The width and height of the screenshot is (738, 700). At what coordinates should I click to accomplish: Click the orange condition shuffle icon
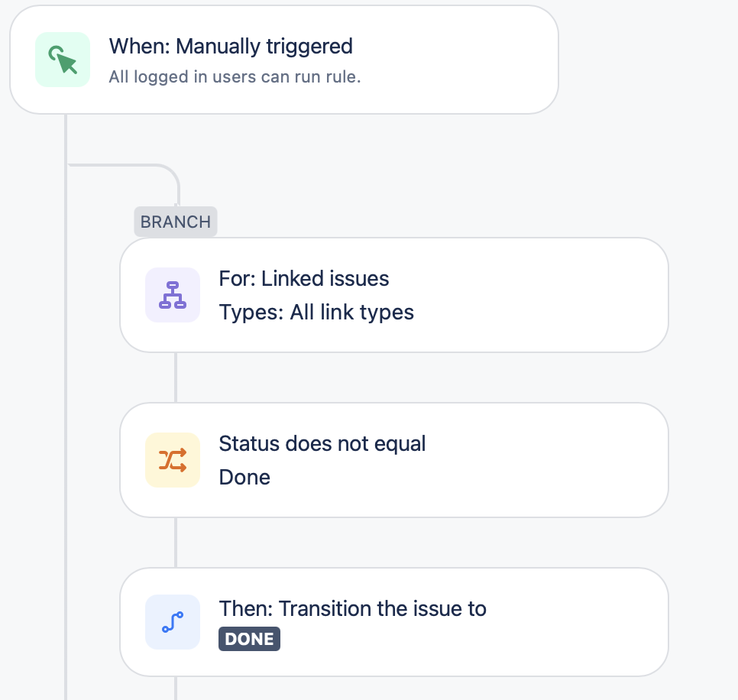[172, 459]
